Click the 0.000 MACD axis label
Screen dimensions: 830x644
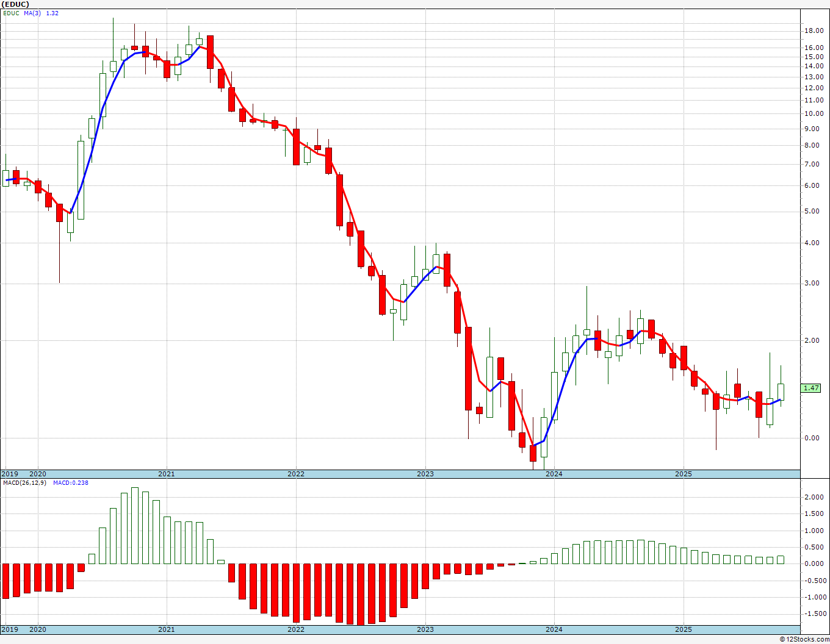pos(815,563)
